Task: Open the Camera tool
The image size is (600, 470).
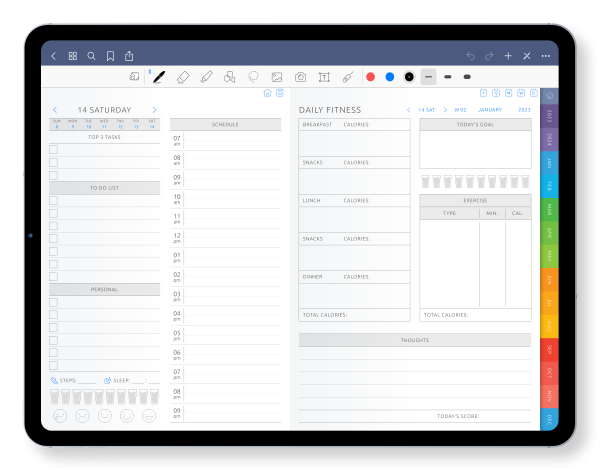Action: pyautogui.click(x=300, y=77)
